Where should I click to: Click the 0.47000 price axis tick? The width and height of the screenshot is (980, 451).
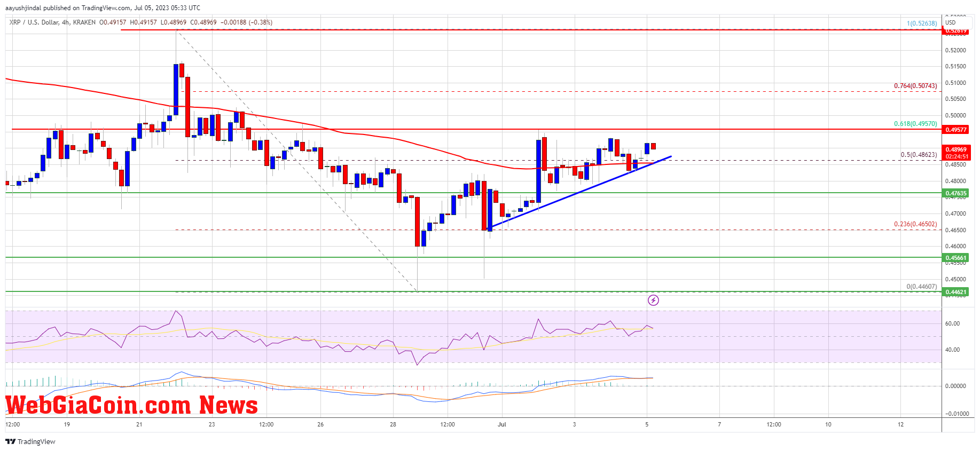click(x=955, y=213)
